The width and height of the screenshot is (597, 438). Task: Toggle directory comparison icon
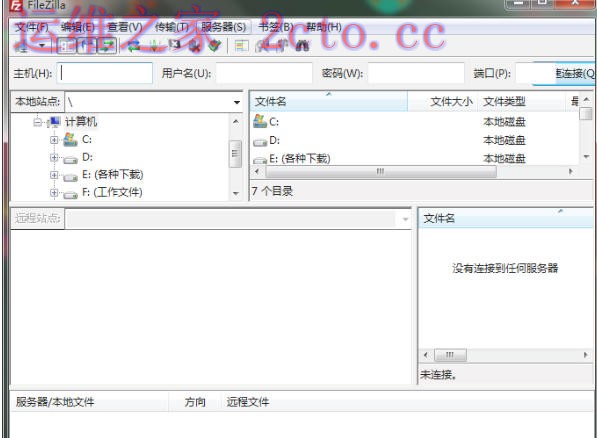click(x=262, y=46)
